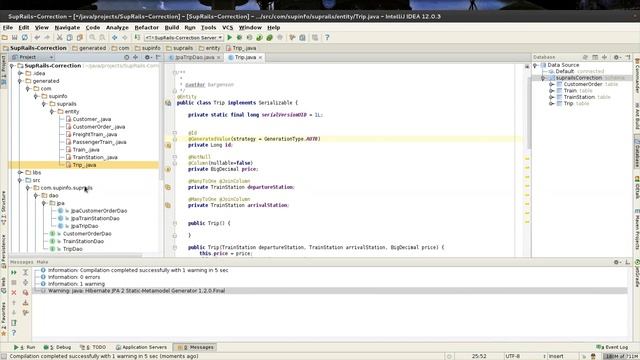Open the Application Servers tool window tab
The width and height of the screenshot is (640, 360).
[141, 347]
